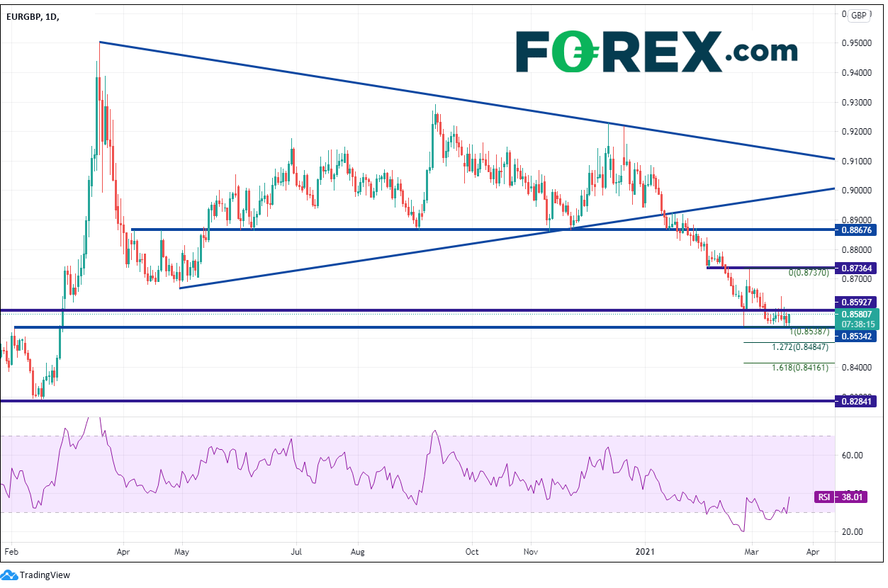Select the 0.85342 support price label
Screen dimensions: 888x588
tap(857, 337)
